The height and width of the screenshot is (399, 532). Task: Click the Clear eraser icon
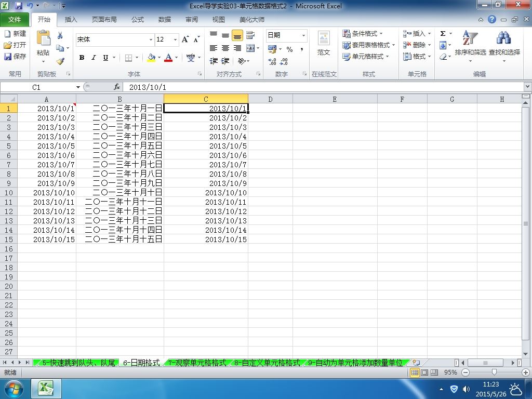pyautogui.click(x=443, y=57)
